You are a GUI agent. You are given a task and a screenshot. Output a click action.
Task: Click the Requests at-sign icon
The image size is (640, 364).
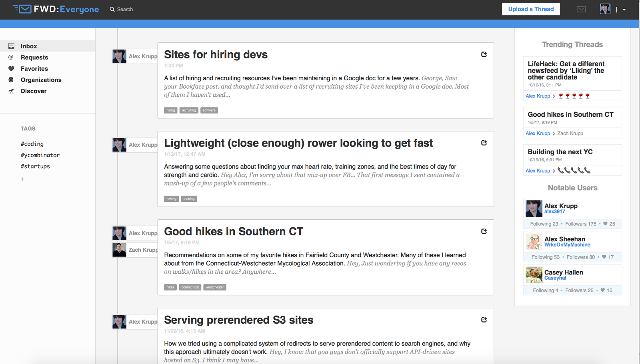[x=11, y=57]
